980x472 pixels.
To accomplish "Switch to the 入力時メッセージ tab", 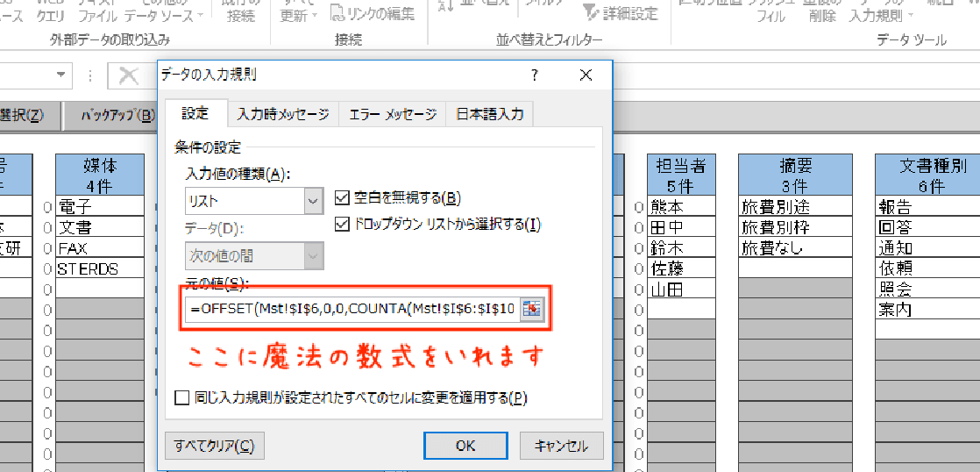I will click(x=282, y=114).
